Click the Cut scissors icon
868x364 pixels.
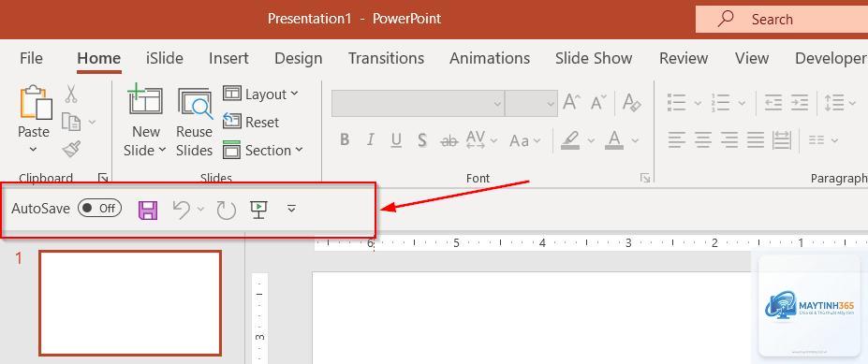pyautogui.click(x=71, y=94)
